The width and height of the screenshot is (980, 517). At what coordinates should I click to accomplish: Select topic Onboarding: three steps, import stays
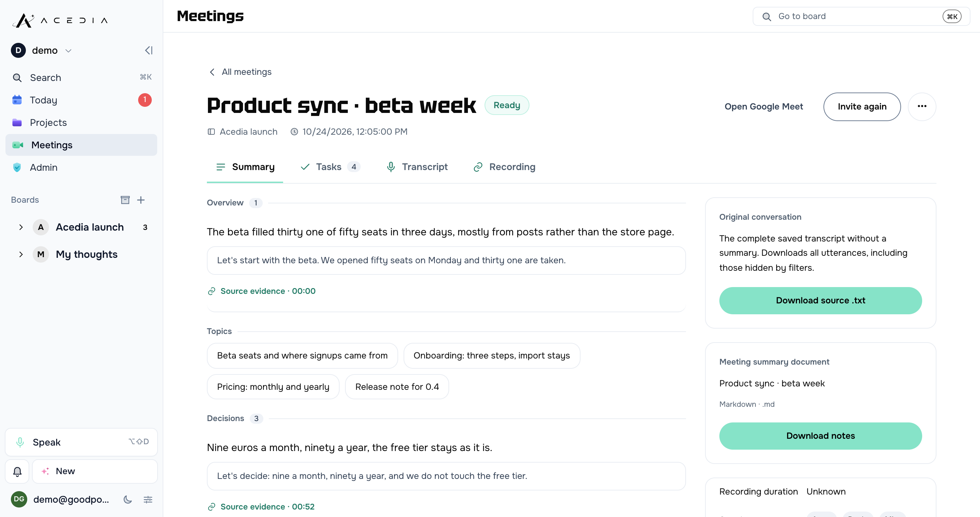(491, 355)
